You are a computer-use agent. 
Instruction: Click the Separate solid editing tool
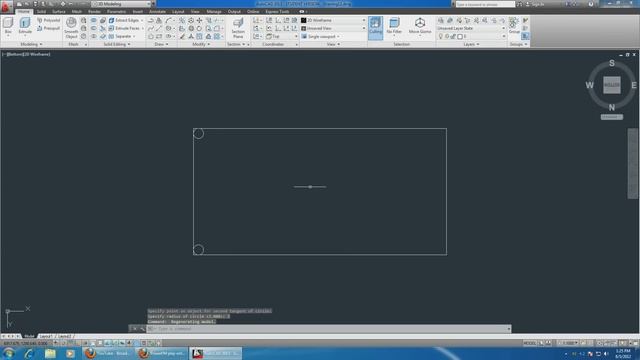120,36
